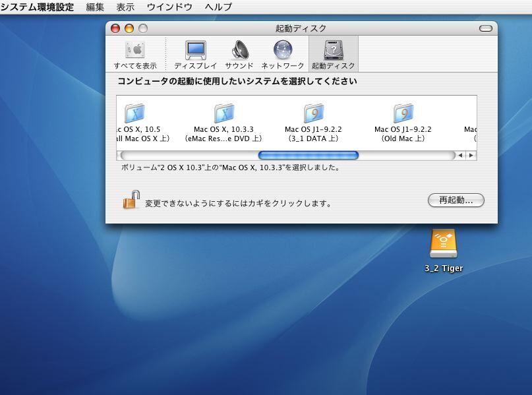Open the Network (ネットワーク) preference pane
532x395 pixels.
[283, 54]
